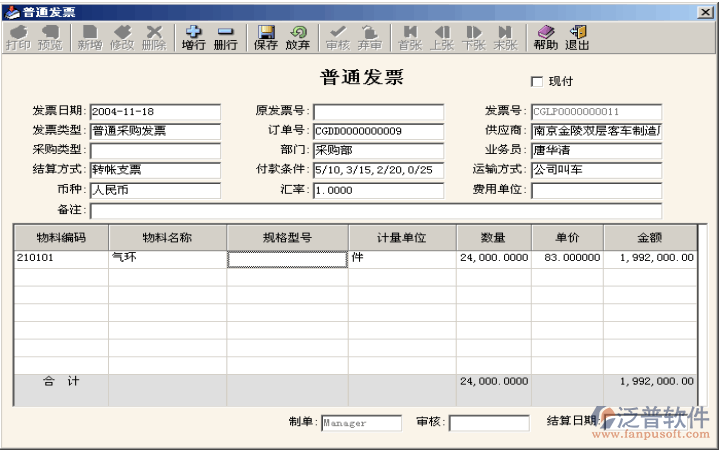Click the 物料名称 column header
Viewport: 720px width, 450px height.
point(167,238)
